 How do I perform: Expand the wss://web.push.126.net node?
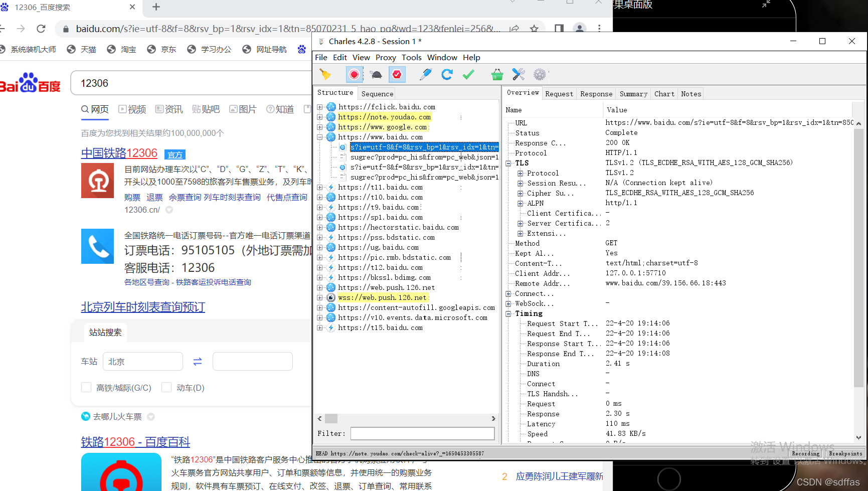(x=319, y=297)
